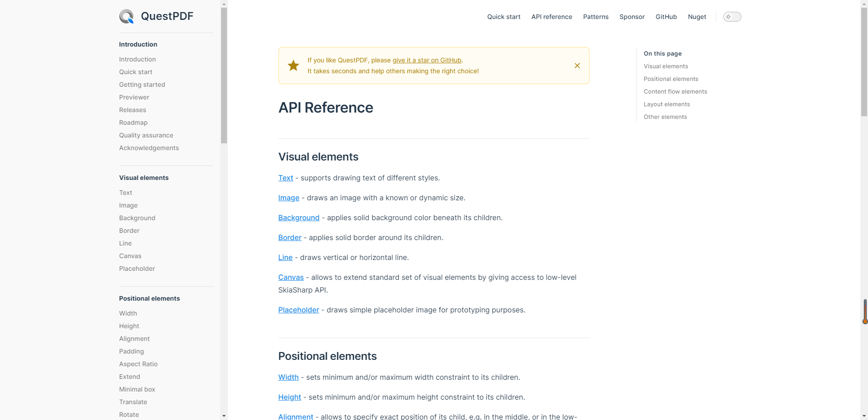Open the Height link in content
This screenshot has width=868, height=420.
pos(290,397)
